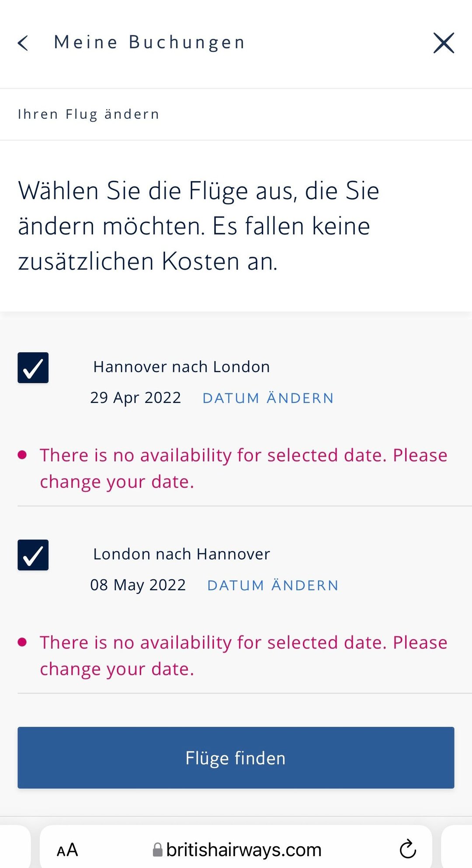This screenshot has width=472, height=868.
Task: Tap the britishairways.com address field
Action: click(243, 850)
